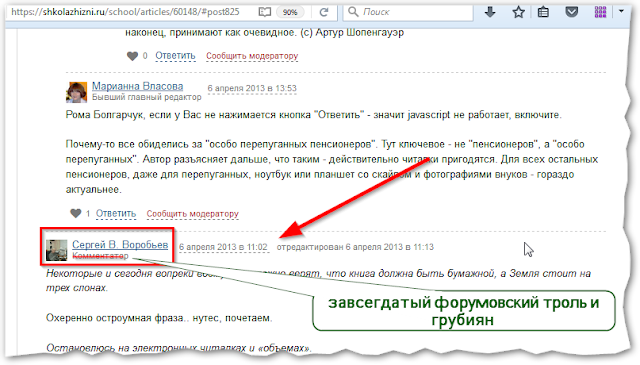Click the Комментатор role label
640x365 pixels.
[100, 256]
